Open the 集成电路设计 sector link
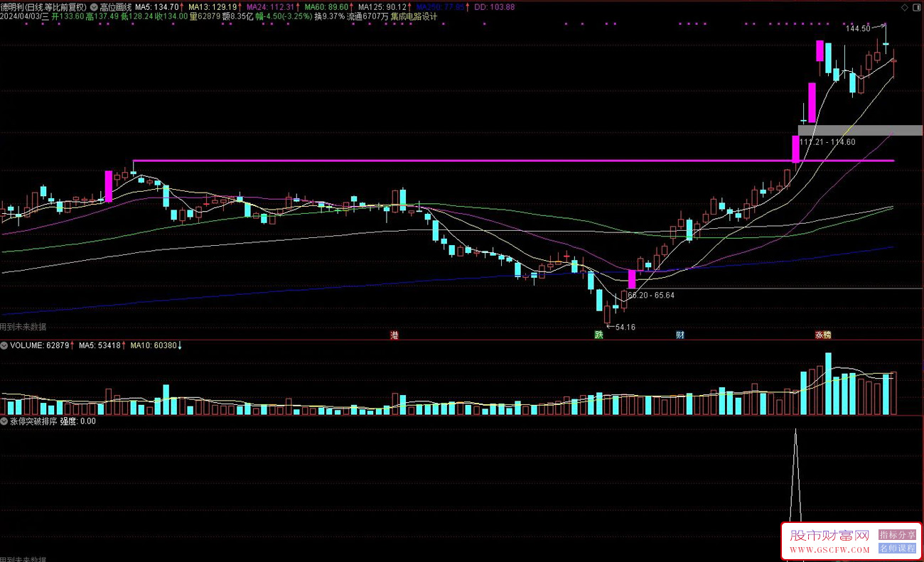Image resolution: width=924 pixels, height=562 pixels. pyautogui.click(x=414, y=16)
